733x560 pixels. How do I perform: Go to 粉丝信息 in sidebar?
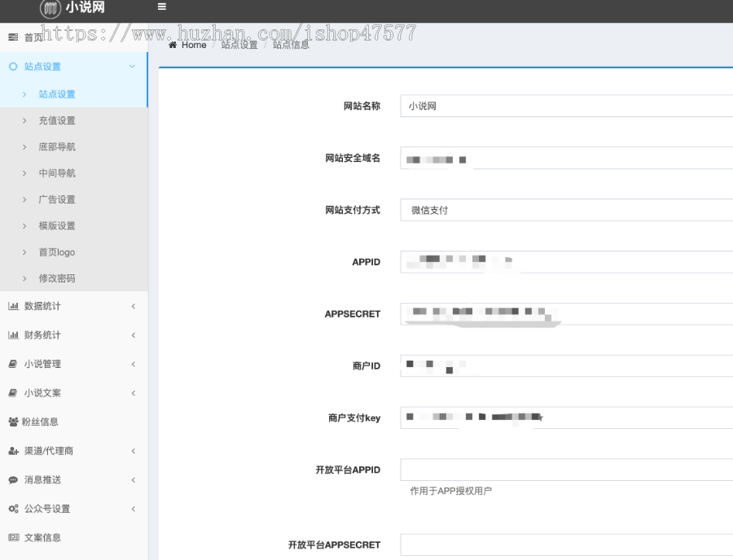pos(74,422)
